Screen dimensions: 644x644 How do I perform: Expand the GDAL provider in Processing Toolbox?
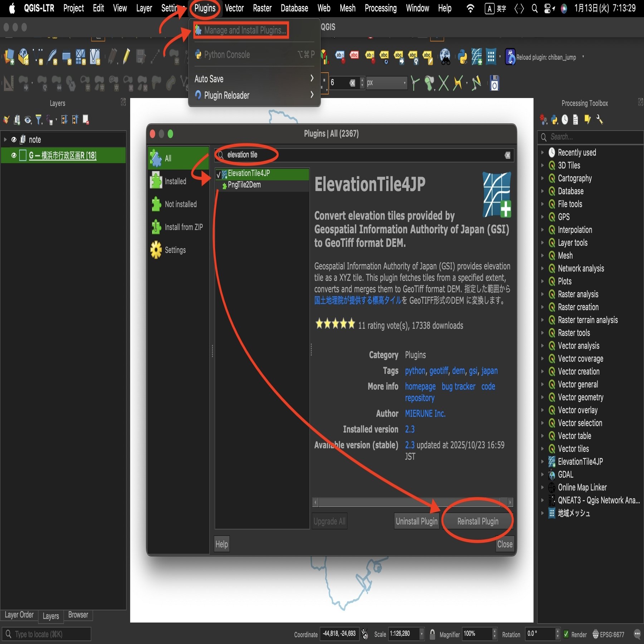[x=542, y=474]
